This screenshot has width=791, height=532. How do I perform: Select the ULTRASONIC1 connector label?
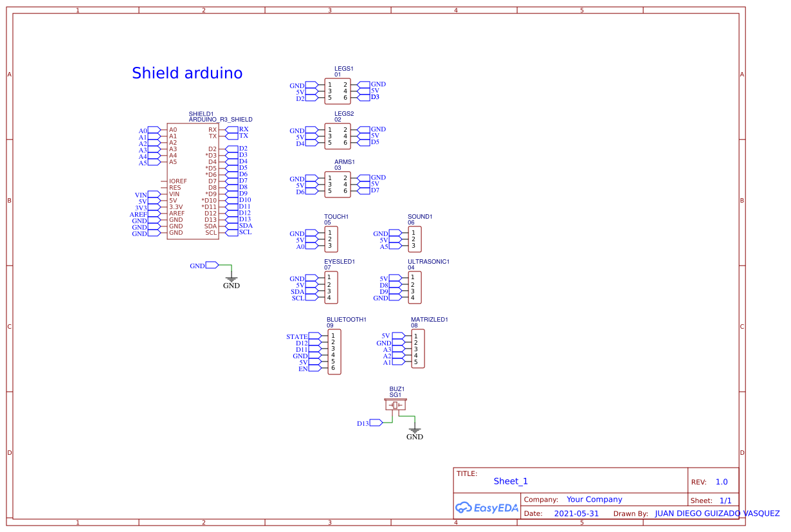428,262
